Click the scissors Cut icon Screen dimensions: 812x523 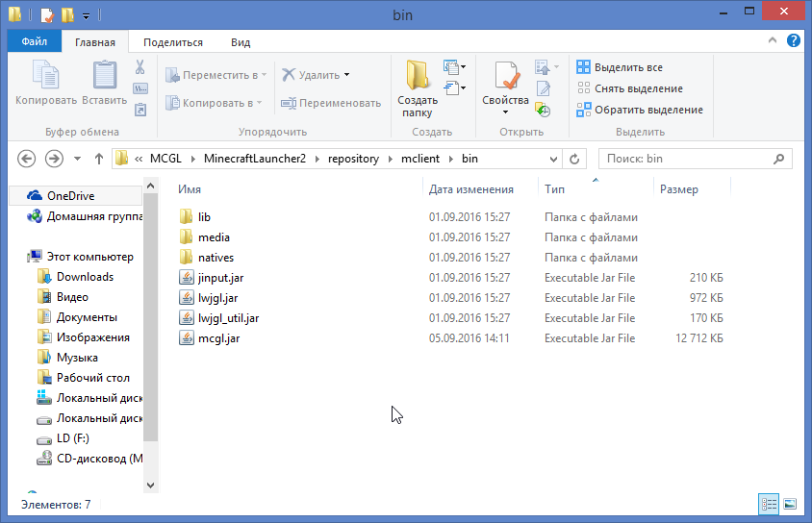coord(140,66)
